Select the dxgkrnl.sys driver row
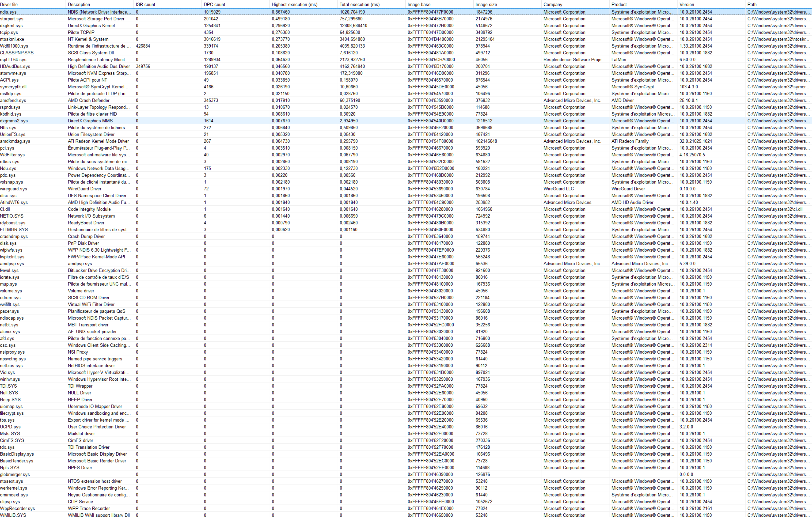Image resolution: width=812 pixels, height=517 pixels. [11, 26]
